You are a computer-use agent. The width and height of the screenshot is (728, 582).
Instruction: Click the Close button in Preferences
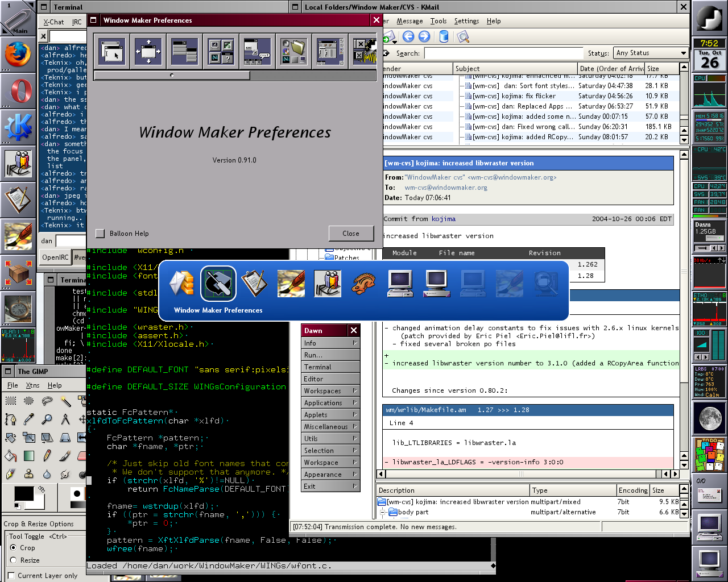[351, 234]
